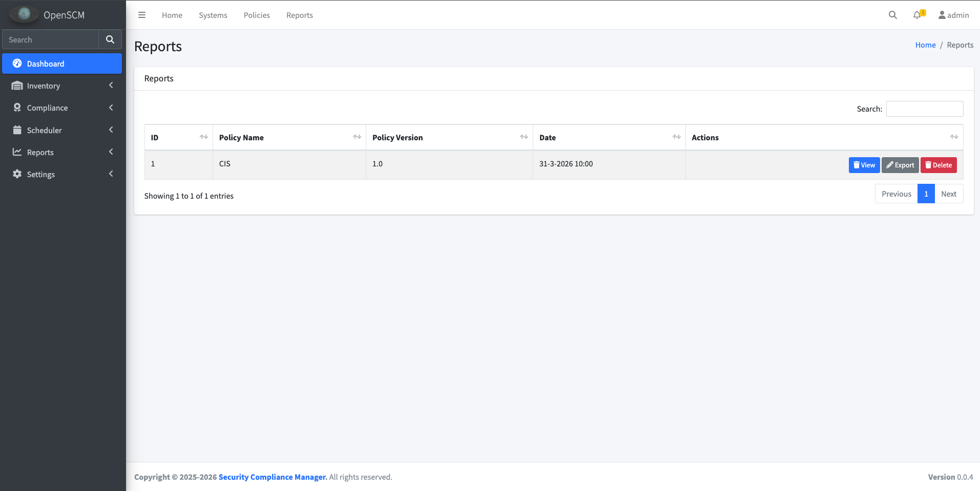Click the sidebar search submit icon
The width and height of the screenshot is (980, 491).
pyautogui.click(x=110, y=39)
